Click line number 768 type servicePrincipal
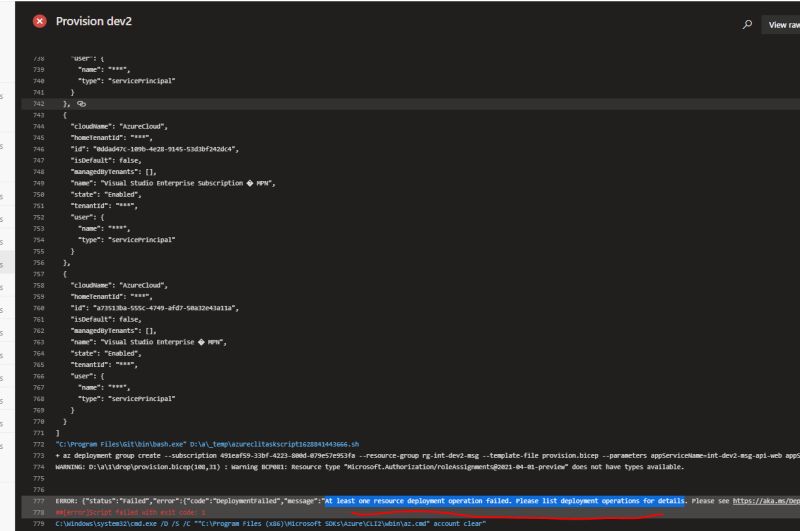Image resolution: width=800 pixels, height=531 pixels. coord(39,399)
